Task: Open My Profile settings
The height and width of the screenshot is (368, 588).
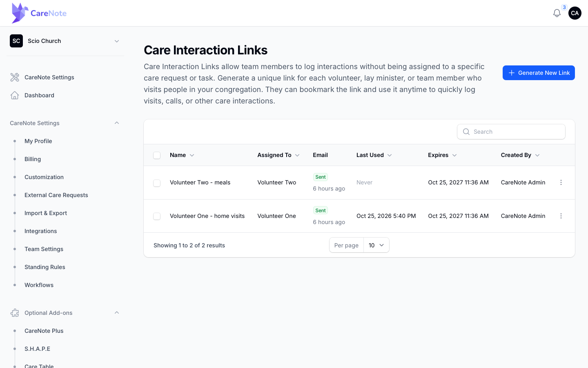Action: [38, 141]
